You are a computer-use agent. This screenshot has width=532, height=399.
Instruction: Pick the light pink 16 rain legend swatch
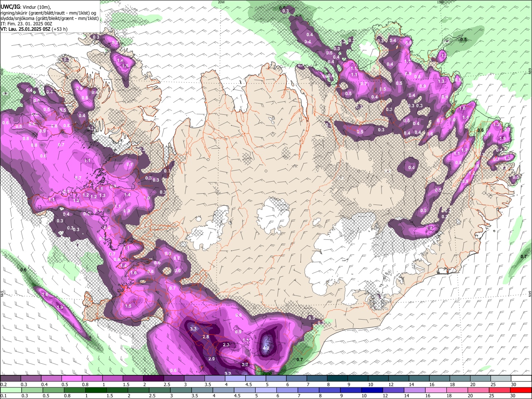[436, 390]
